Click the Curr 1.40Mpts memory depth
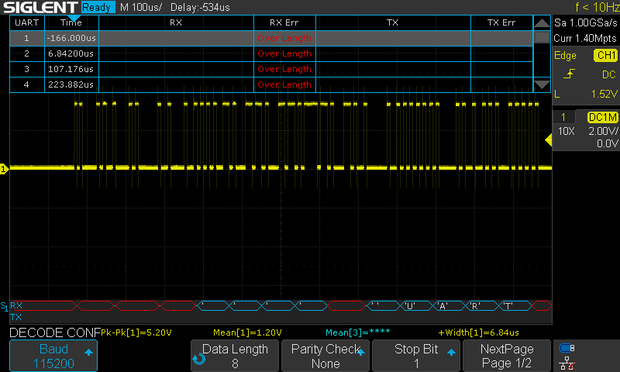Screen dimensions: 620x372 [x=585, y=38]
